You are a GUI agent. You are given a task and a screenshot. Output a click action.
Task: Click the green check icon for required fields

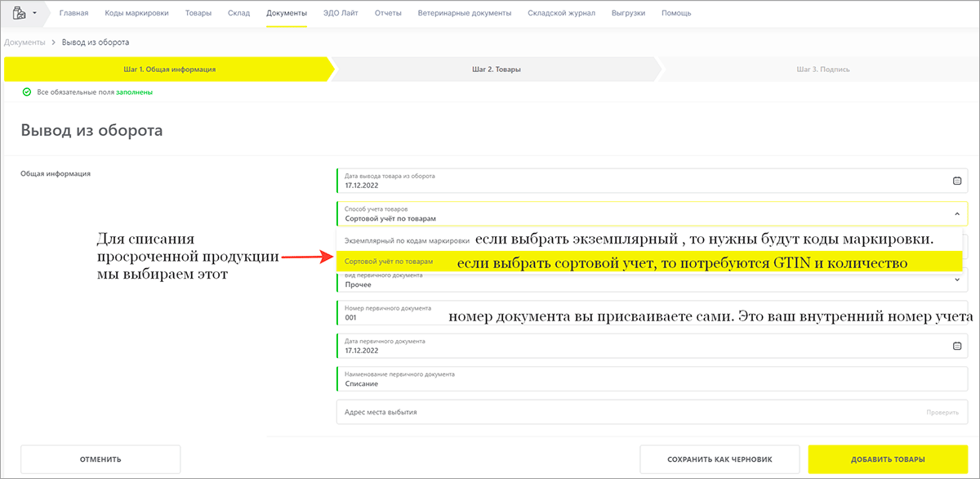click(x=26, y=92)
